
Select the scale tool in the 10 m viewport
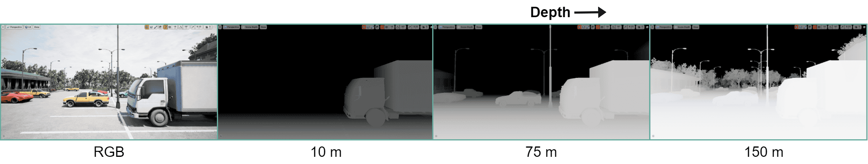point(372,27)
